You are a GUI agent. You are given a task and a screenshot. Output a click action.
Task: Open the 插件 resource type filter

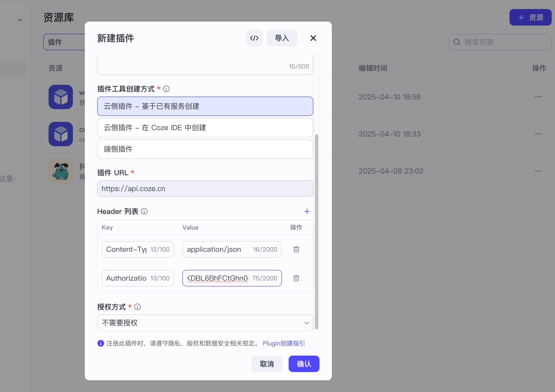[x=64, y=42]
